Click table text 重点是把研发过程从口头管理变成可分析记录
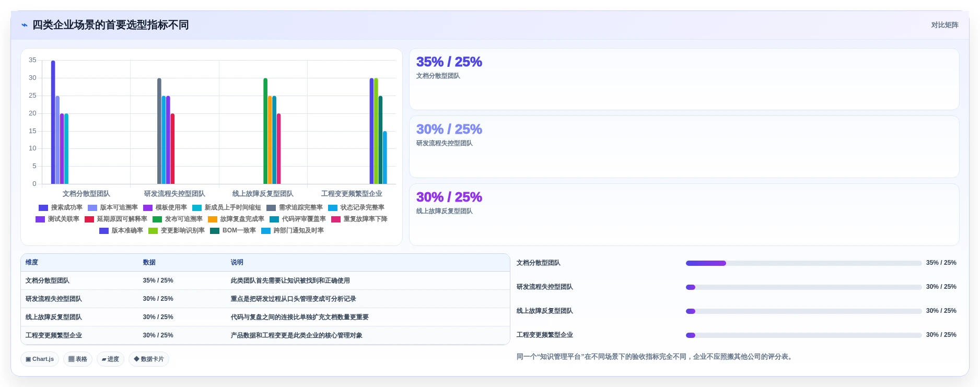Viewport: 980px width, 387px height. click(294, 299)
